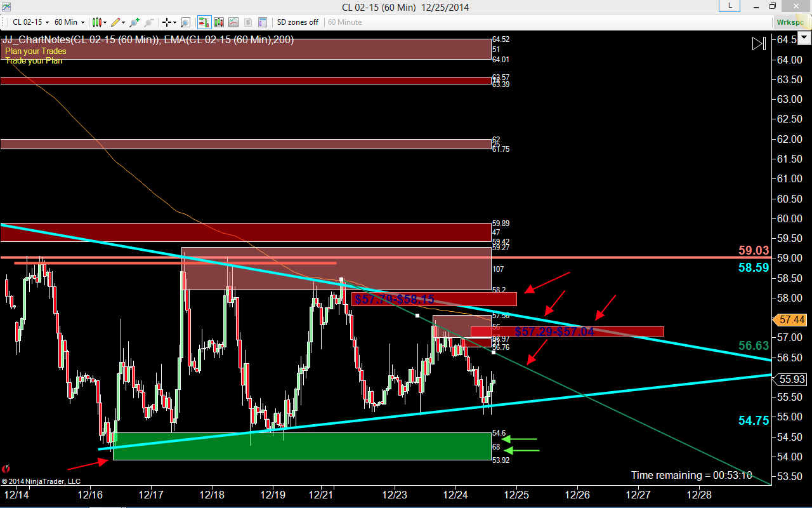Open the chart zoom frame tool
The width and height of the screenshot is (812, 508).
coord(185,22)
